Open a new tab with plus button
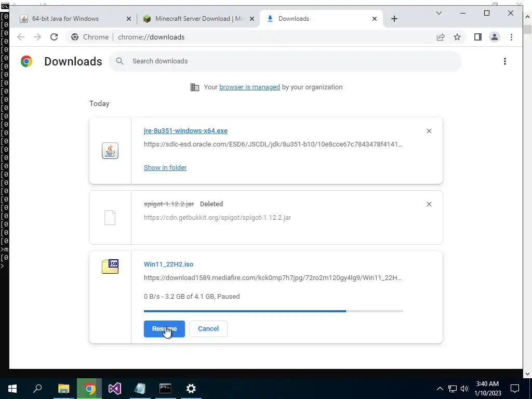532x399 pixels. (394, 19)
